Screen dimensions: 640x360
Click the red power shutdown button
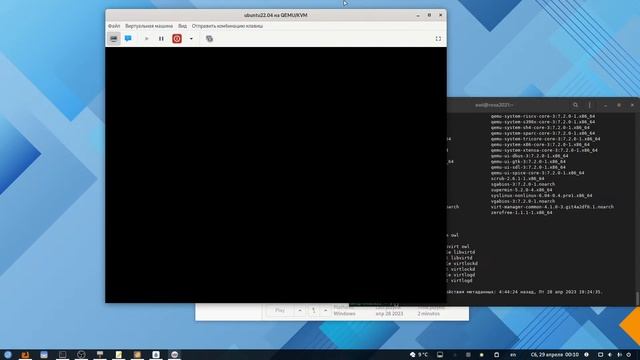pyautogui.click(x=177, y=39)
